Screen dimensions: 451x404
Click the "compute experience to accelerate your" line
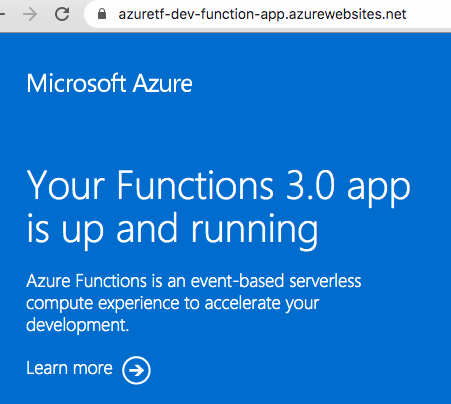(173, 303)
